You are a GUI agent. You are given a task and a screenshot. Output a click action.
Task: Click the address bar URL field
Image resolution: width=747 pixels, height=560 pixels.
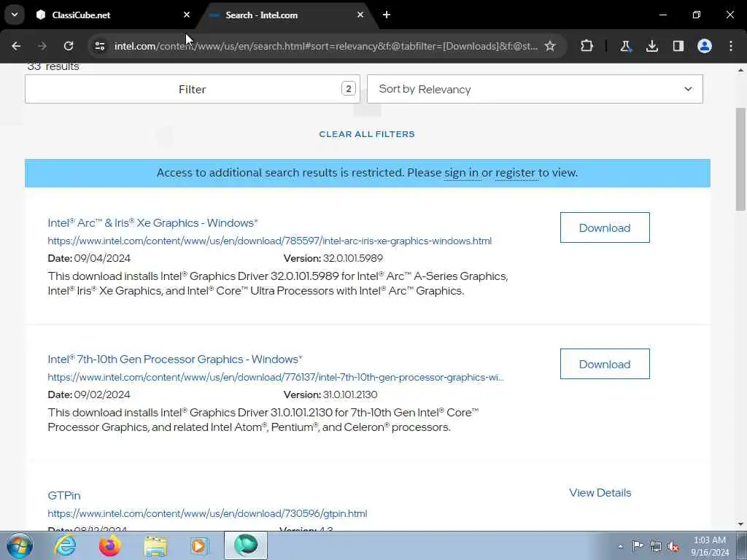point(325,46)
